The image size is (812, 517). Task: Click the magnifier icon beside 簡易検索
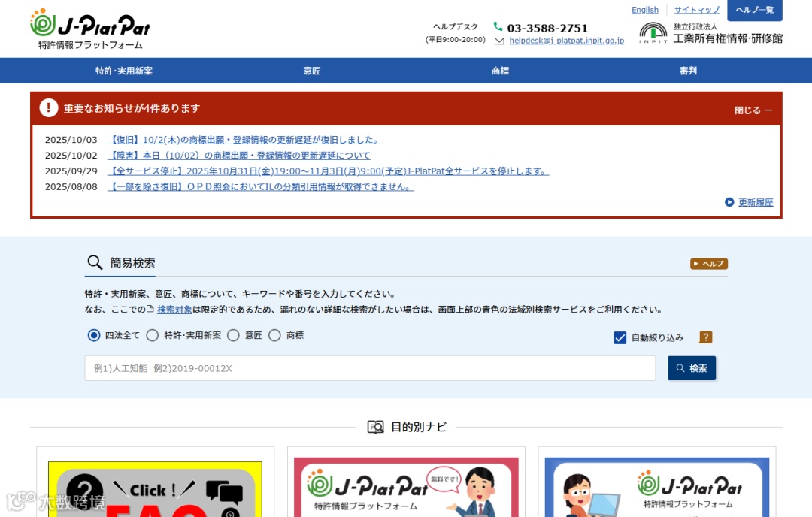point(94,262)
